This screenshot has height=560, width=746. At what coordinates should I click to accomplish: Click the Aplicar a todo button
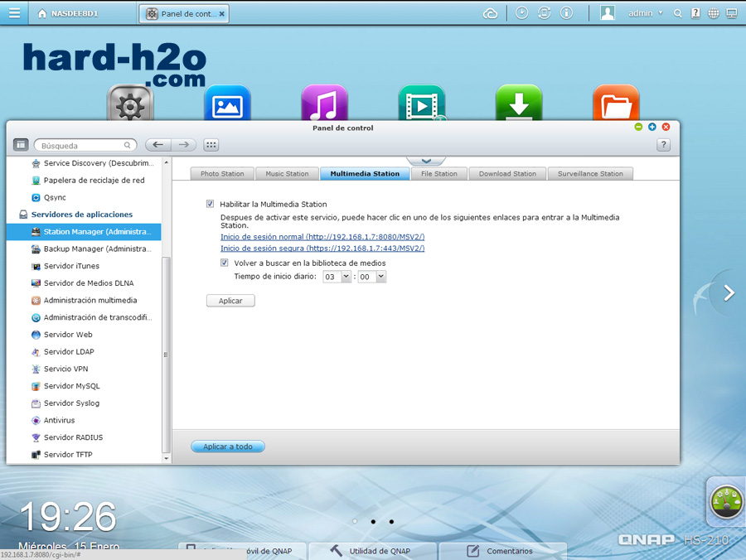coord(228,447)
